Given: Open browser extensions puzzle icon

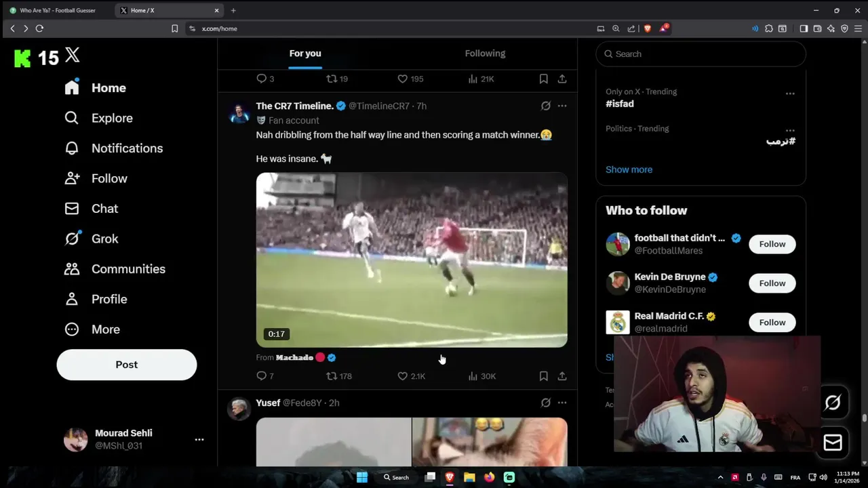Looking at the screenshot, I should tap(769, 28).
